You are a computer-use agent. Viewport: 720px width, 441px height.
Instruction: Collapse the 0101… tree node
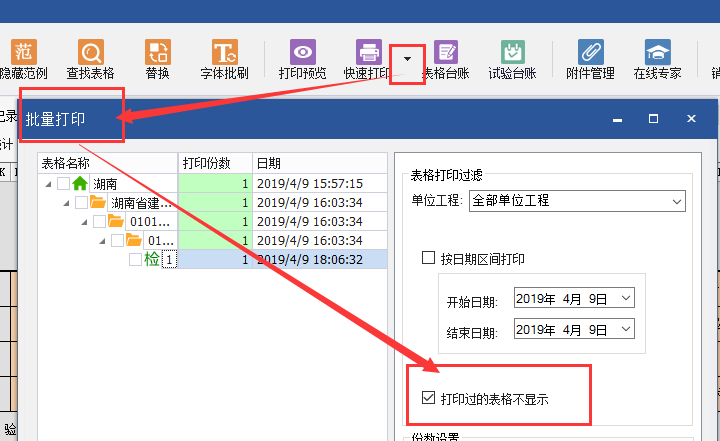[x=84, y=222]
